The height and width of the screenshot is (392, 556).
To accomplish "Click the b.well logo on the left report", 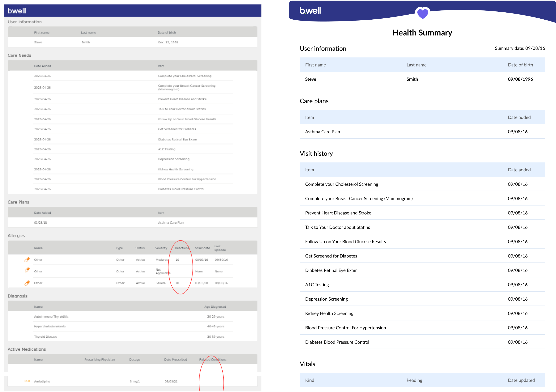I will pyautogui.click(x=16, y=11).
